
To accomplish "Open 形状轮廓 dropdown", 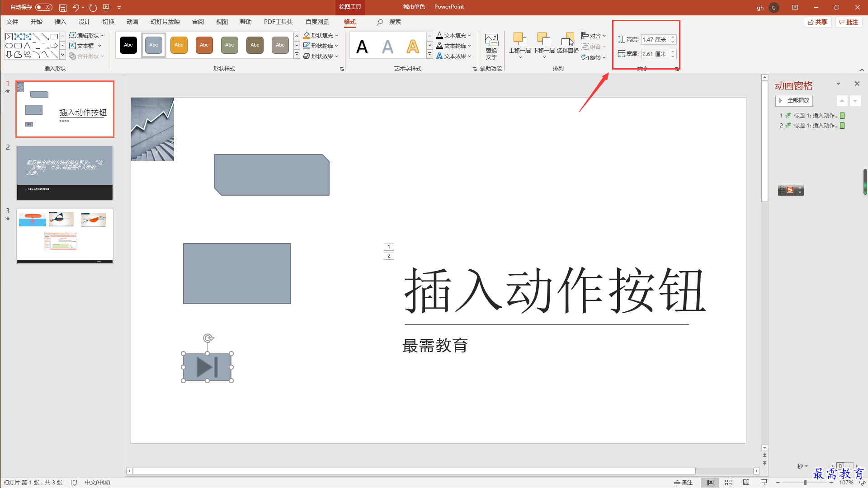I will (321, 46).
